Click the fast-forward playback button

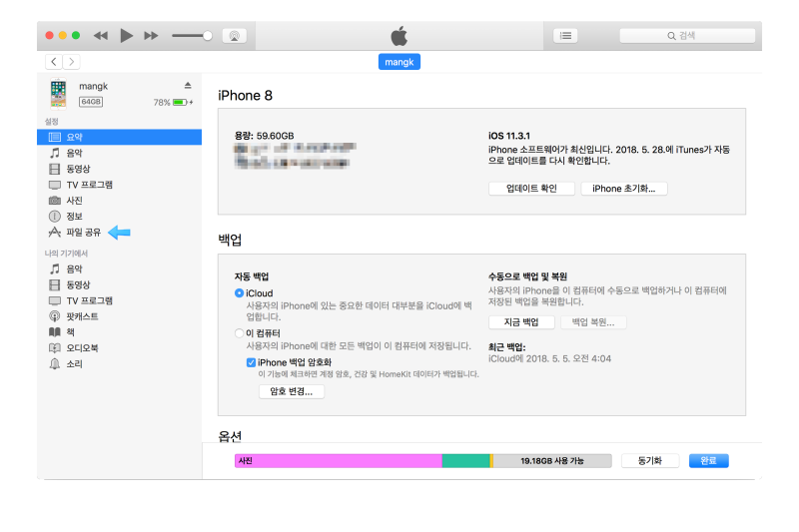pos(151,36)
